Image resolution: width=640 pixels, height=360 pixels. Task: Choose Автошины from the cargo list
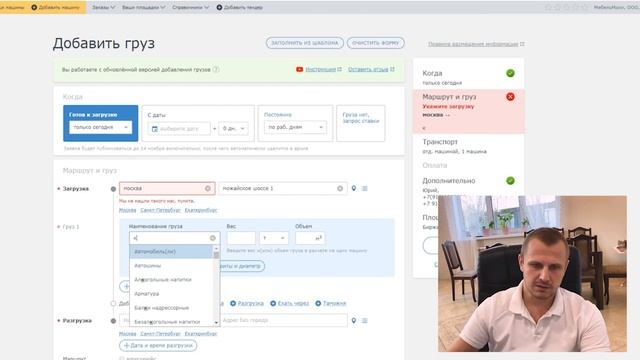click(171, 266)
